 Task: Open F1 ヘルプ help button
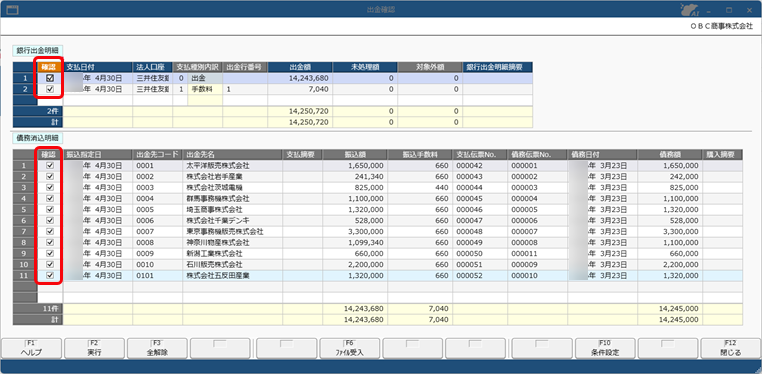coord(32,348)
